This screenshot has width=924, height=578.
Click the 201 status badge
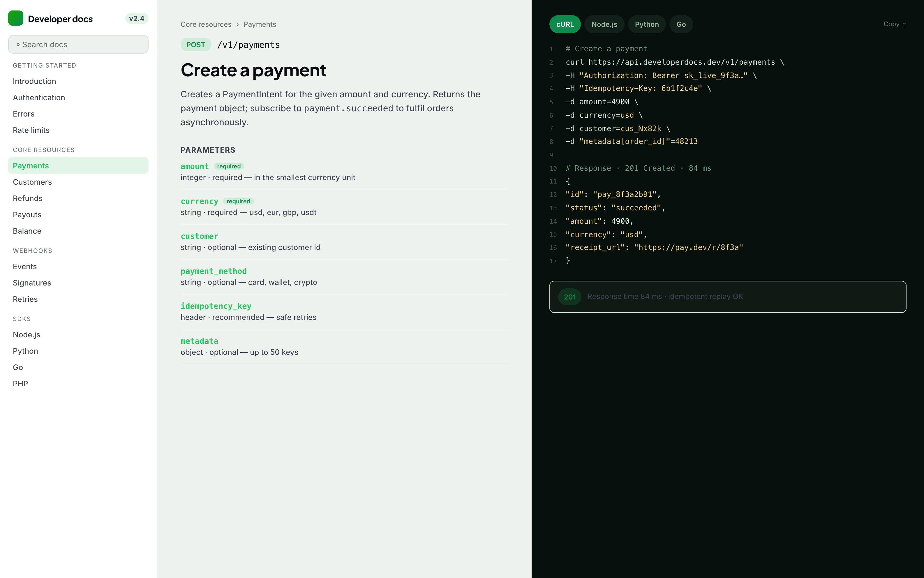[570, 297]
